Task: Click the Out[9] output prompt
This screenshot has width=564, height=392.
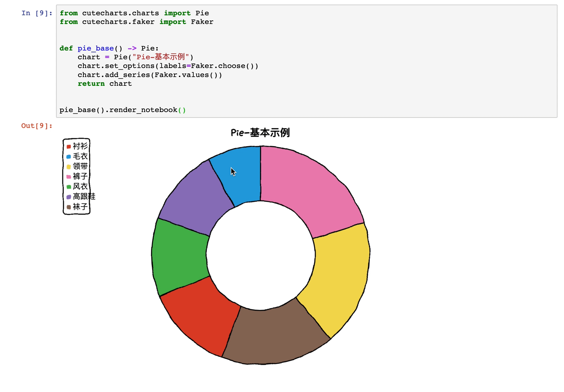Action: 37,126
